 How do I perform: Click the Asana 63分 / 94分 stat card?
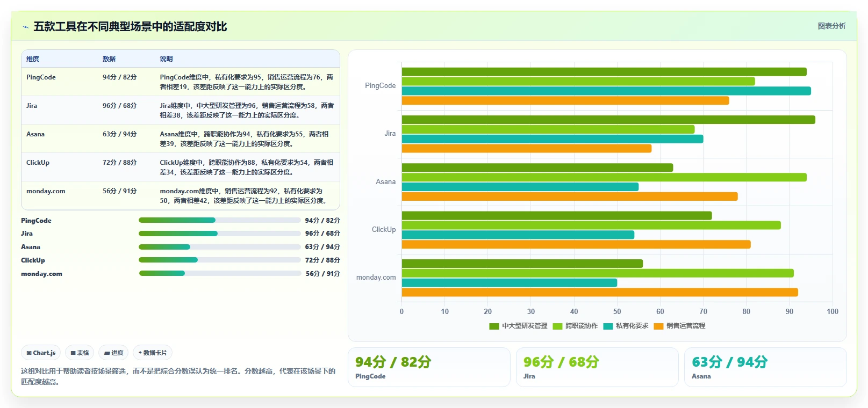pos(765,367)
